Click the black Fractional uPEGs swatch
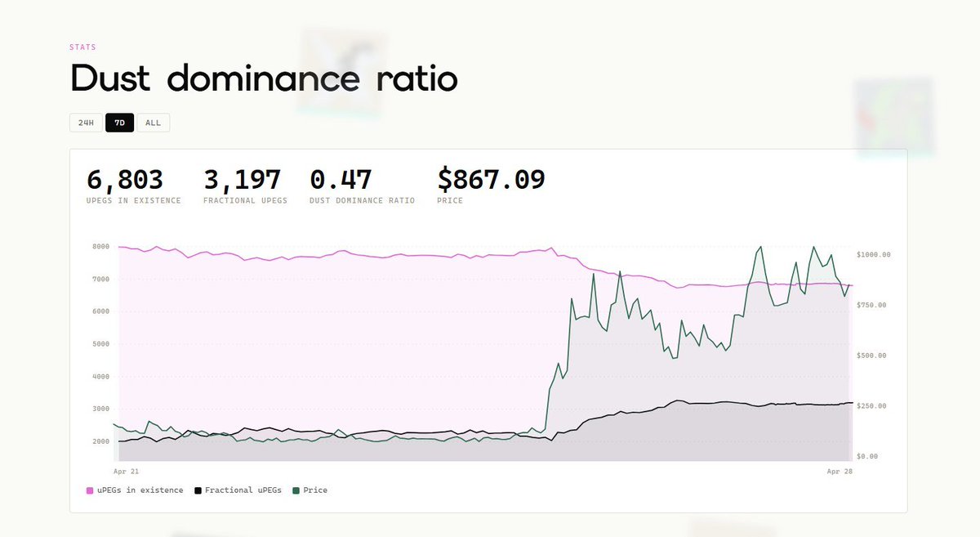 tap(198, 490)
